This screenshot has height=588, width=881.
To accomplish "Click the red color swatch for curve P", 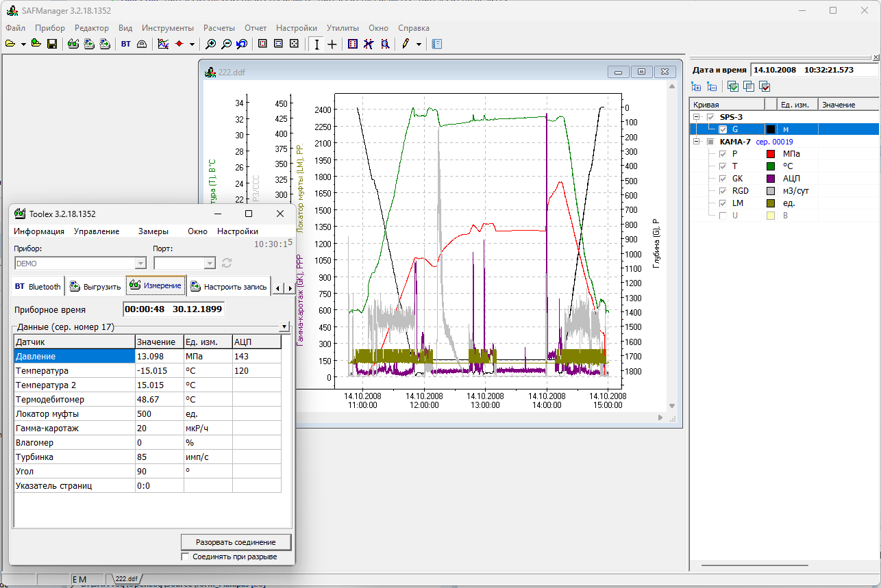I will coord(771,154).
